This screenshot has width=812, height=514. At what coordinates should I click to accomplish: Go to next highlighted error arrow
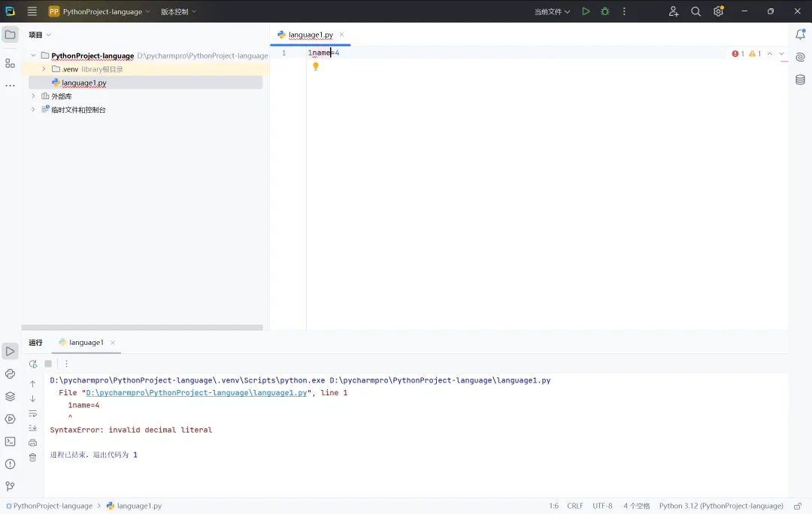point(781,54)
